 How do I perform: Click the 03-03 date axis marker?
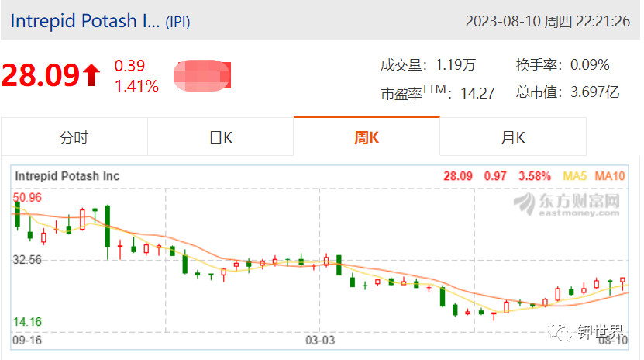coord(320,341)
